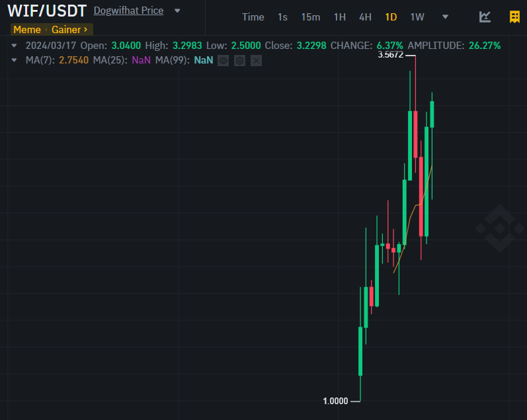Open the technical indicators chart icon
Image resolution: width=527 pixels, height=420 pixels.
[485, 17]
